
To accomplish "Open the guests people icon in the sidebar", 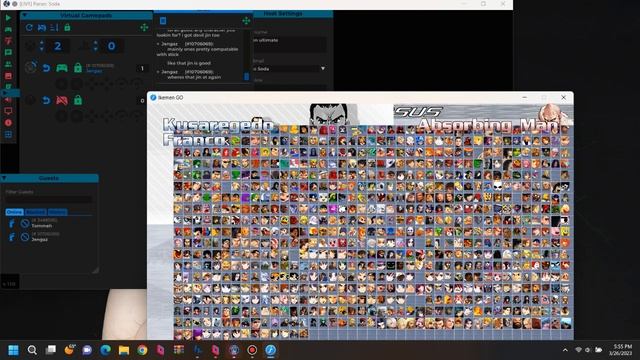I will click(8, 64).
